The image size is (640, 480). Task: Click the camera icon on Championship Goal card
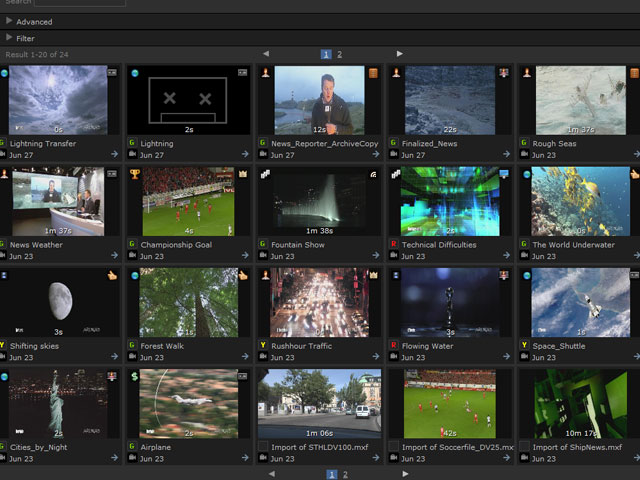(x=133, y=255)
